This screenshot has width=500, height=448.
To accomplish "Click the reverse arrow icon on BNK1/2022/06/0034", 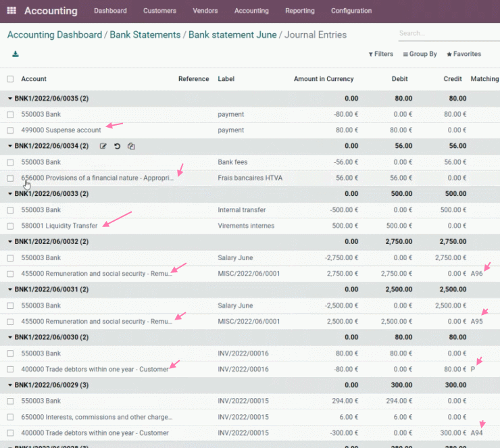I will [x=117, y=146].
